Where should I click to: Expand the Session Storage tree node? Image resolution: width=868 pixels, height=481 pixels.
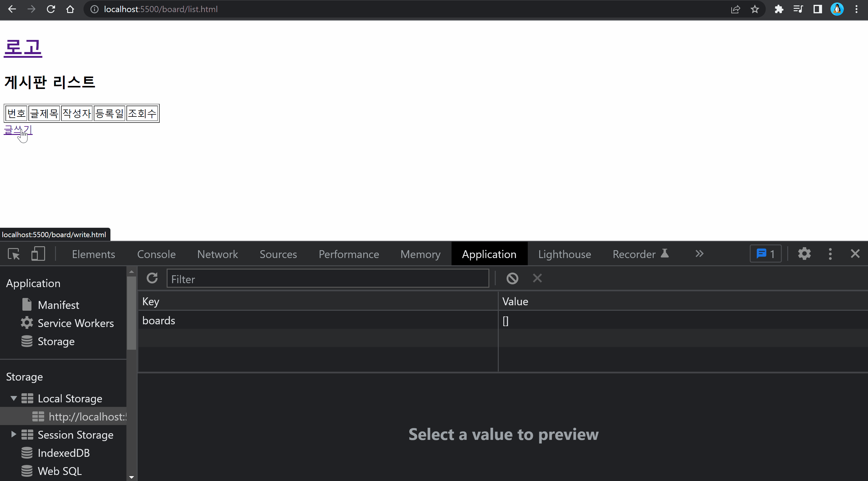14,434
